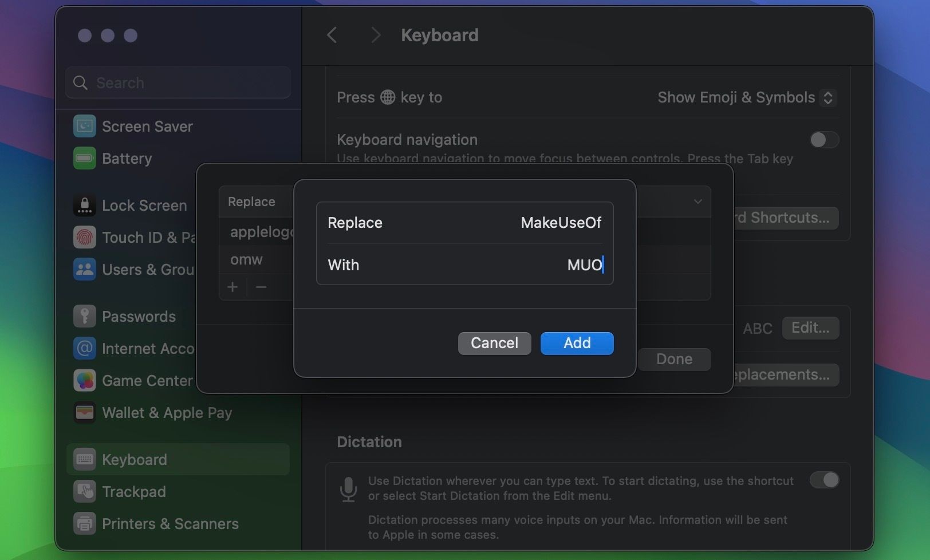Viewport: 930px width, 560px height.
Task: Expand the chevron in replacements table header
Action: click(x=697, y=202)
